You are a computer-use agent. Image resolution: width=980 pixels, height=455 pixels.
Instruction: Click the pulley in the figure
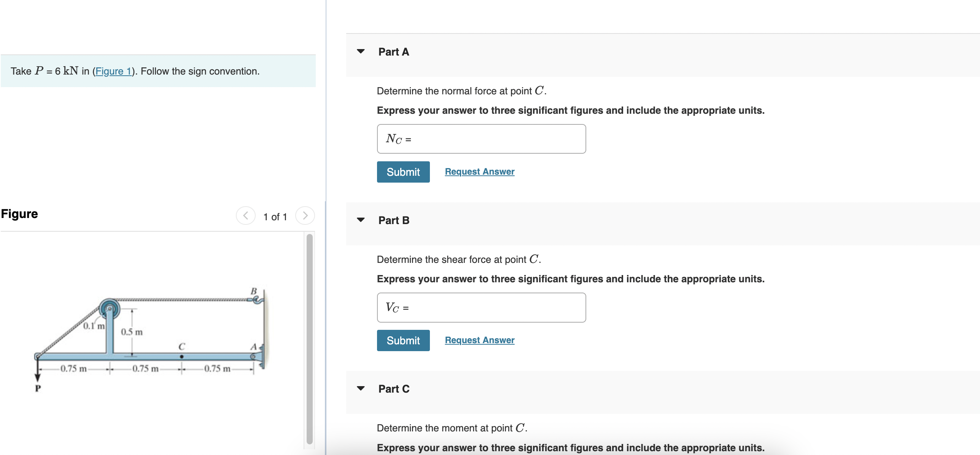(110, 308)
